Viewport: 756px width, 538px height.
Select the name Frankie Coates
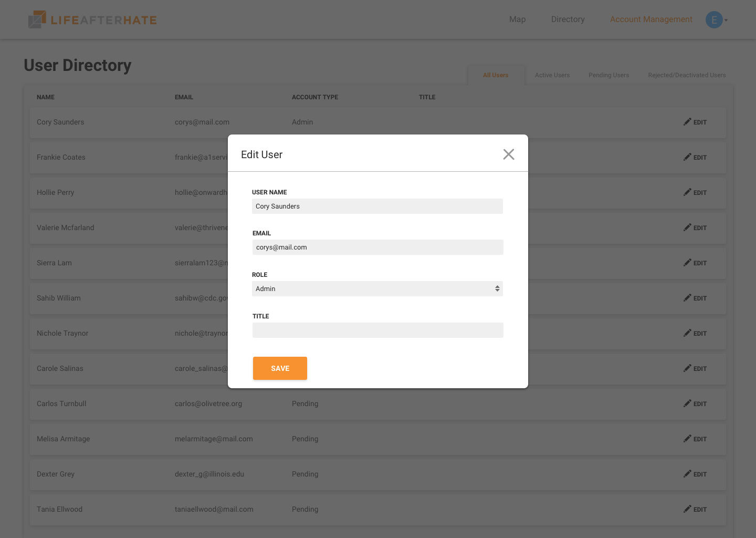click(61, 157)
